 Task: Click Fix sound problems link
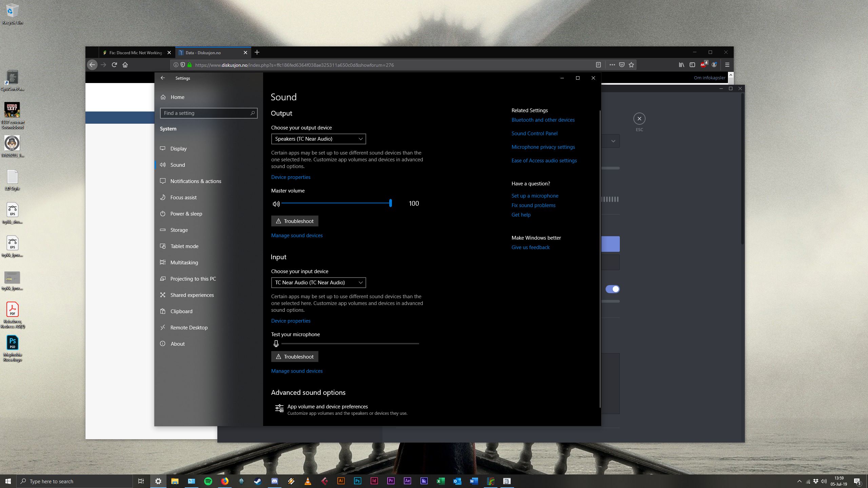533,205
